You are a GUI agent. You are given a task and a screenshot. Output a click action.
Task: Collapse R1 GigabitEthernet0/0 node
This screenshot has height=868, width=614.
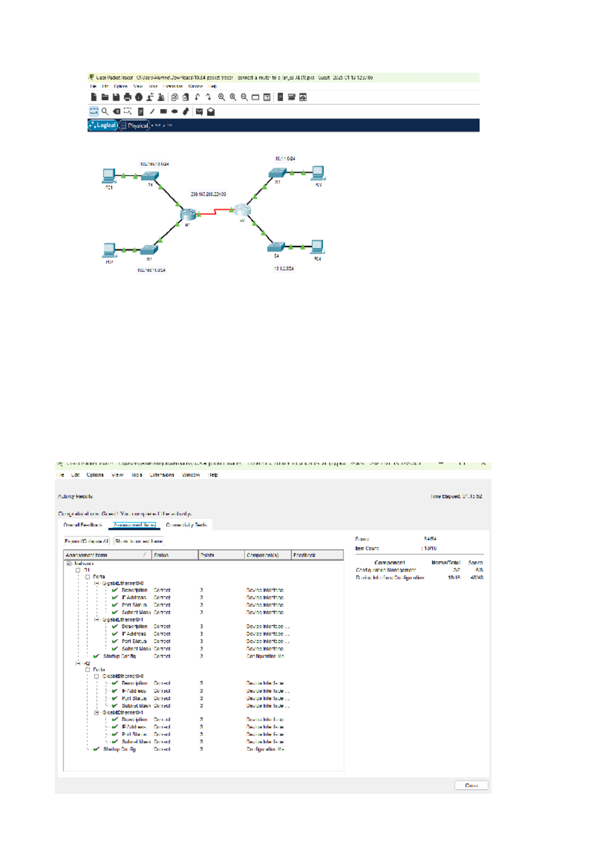(x=97, y=583)
